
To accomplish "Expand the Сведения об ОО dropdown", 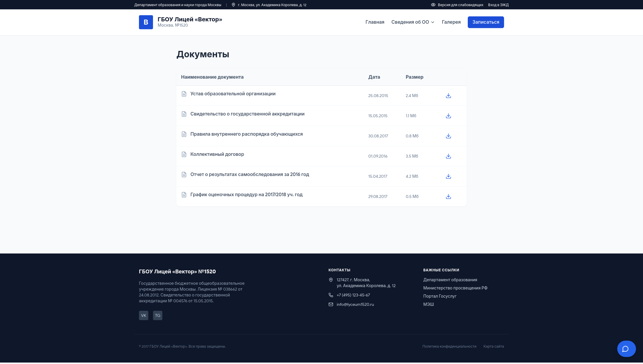I will (413, 22).
